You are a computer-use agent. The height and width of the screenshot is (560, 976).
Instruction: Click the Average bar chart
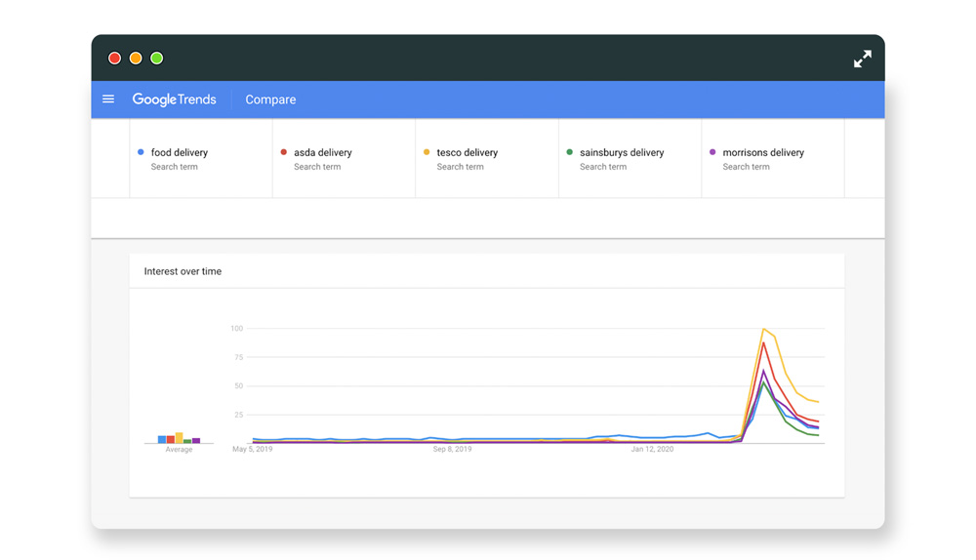click(x=179, y=439)
